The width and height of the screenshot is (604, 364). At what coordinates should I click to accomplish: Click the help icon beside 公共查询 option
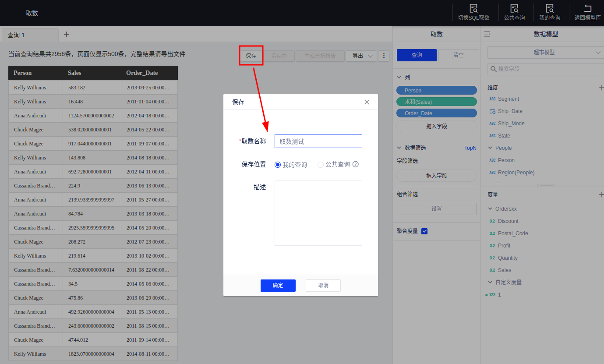[356, 165]
